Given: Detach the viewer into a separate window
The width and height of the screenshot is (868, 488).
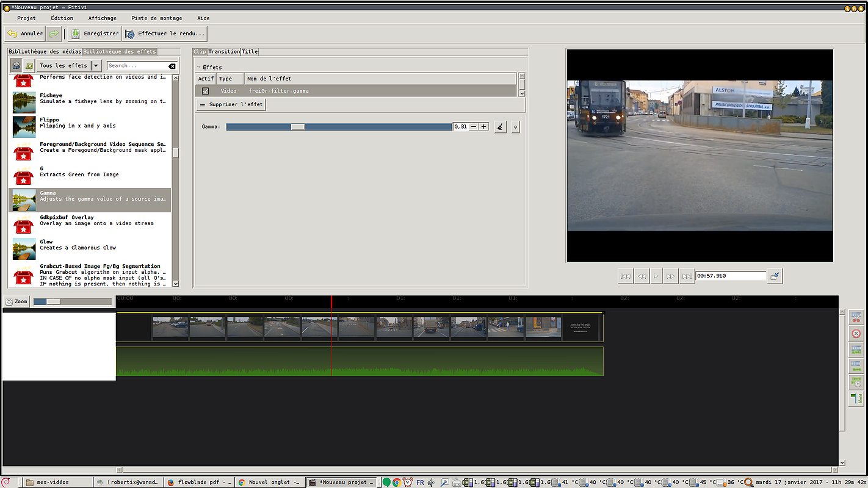Looking at the screenshot, I should coord(775,276).
